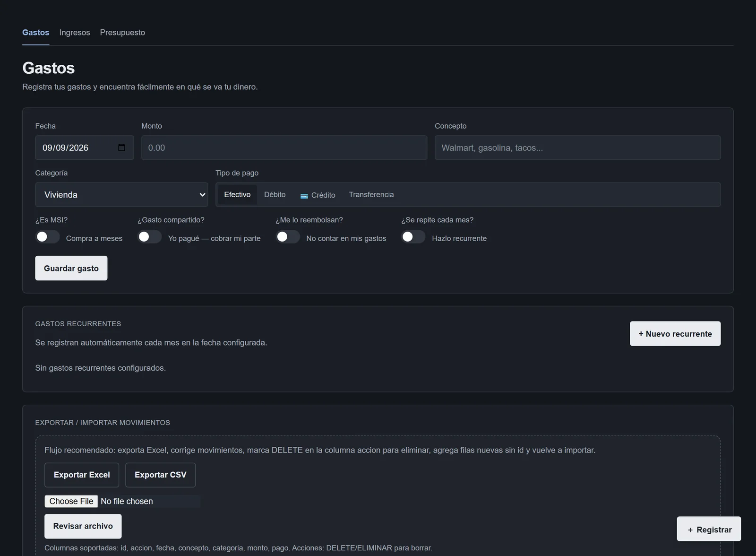Click the No file chosen text
The width and height of the screenshot is (756, 556).
coord(127,501)
